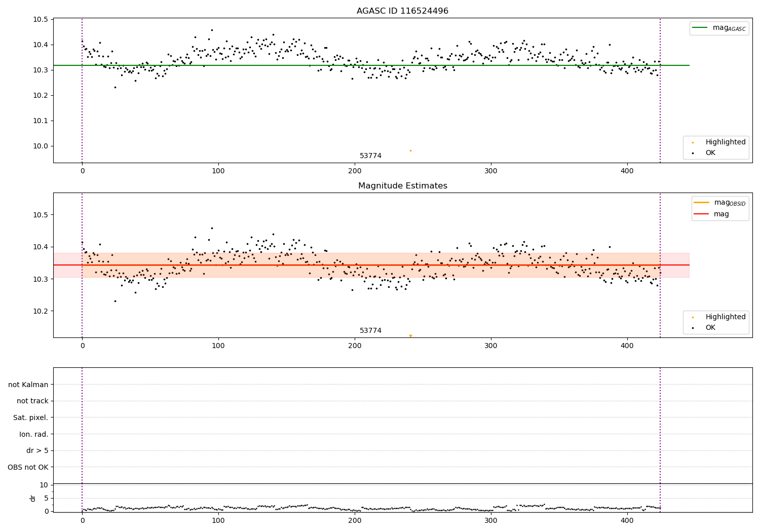Screen dimensions: 760x532
Task: Click the '53774' annotation in the top plot
Action: coord(370,156)
